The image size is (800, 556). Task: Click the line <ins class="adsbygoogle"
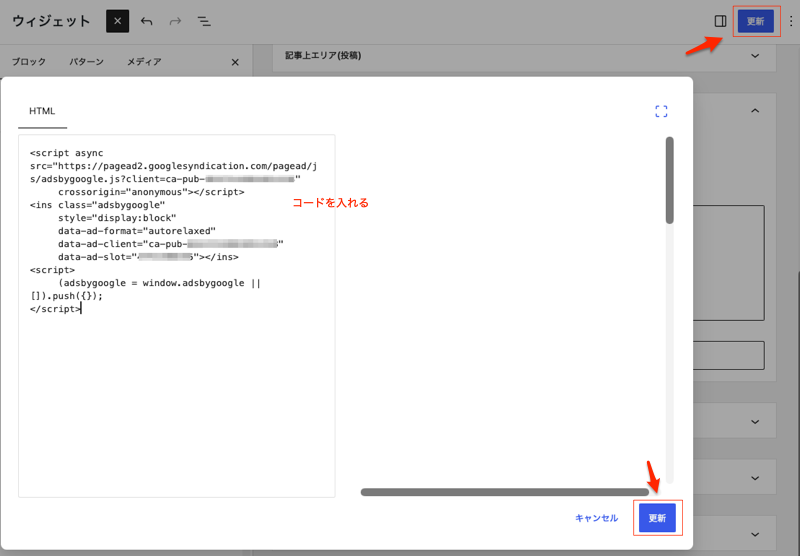click(97, 205)
